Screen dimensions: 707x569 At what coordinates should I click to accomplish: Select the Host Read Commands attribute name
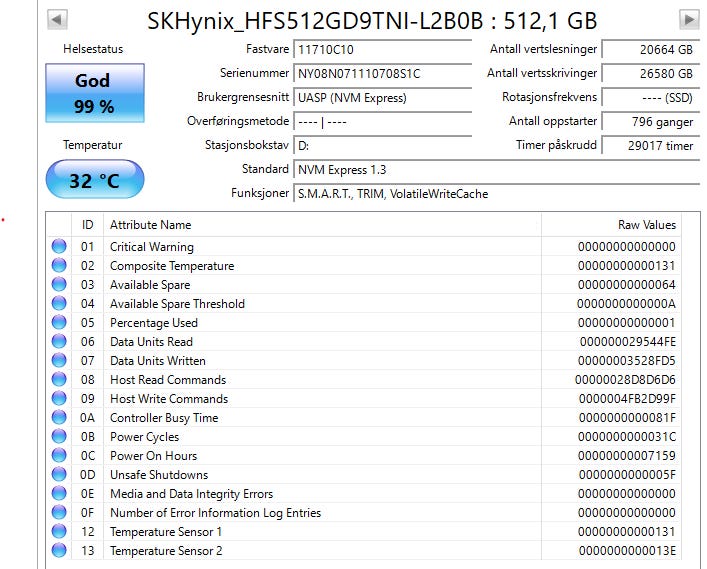(x=168, y=380)
